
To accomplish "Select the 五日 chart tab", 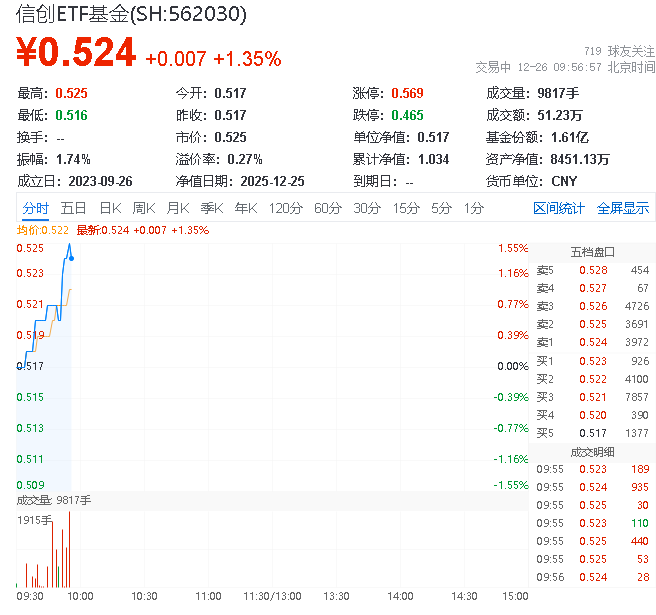I will 73,208.
